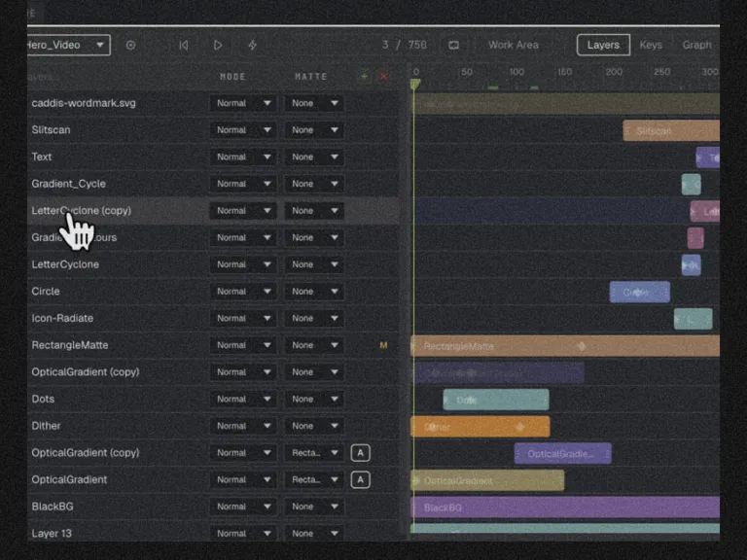Open Mode dropdown for Dither layer
The width and height of the screenshot is (747, 560).
click(243, 426)
